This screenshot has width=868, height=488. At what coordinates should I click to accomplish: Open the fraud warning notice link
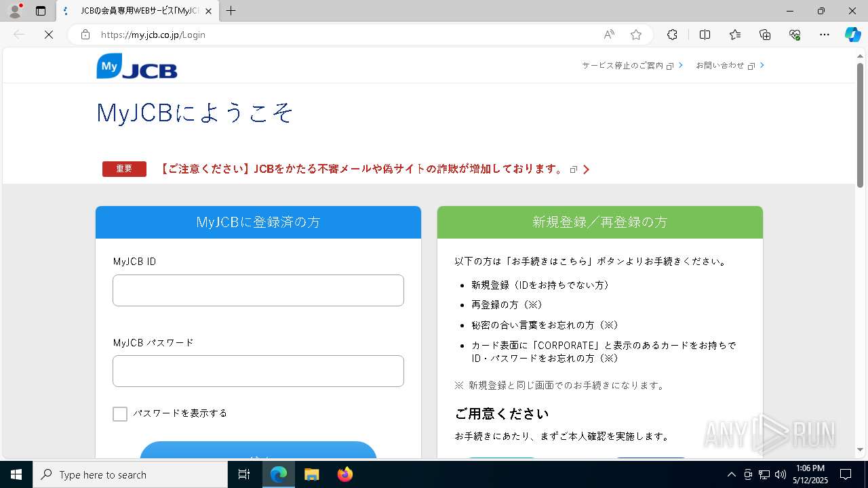(361, 169)
